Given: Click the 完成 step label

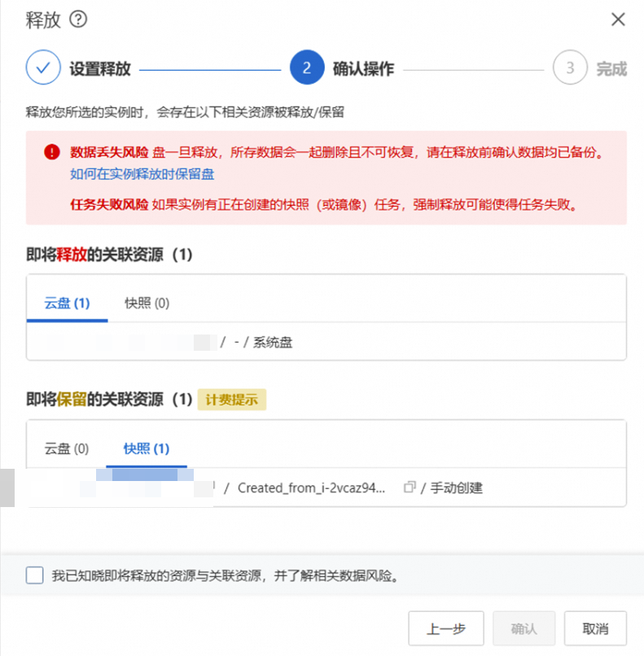Looking at the screenshot, I should pyautogui.click(x=611, y=68).
